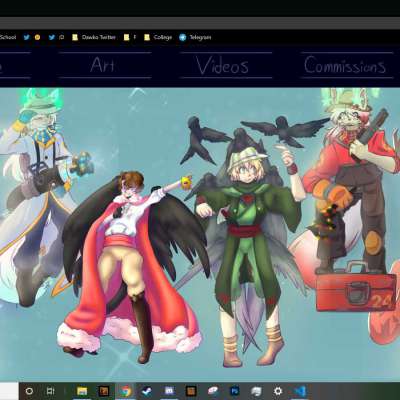Switch to Google Chrome in taskbar
400x400 pixels.
click(126, 391)
